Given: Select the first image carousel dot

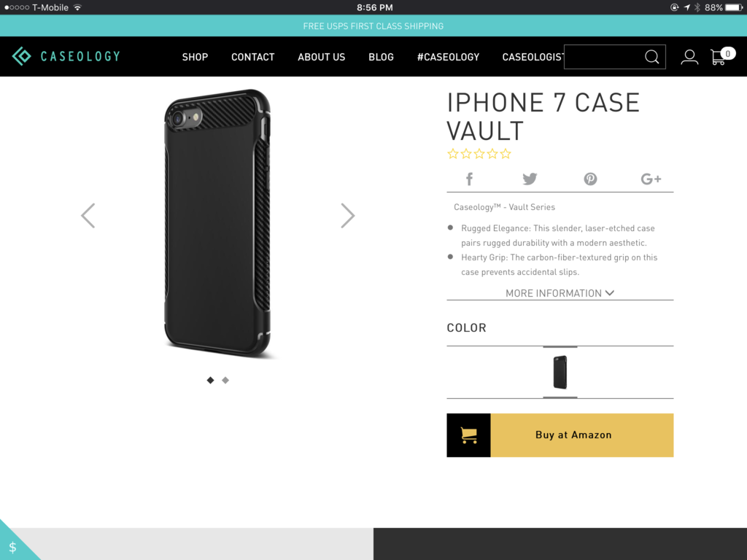Looking at the screenshot, I should pyautogui.click(x=211, y=380).
